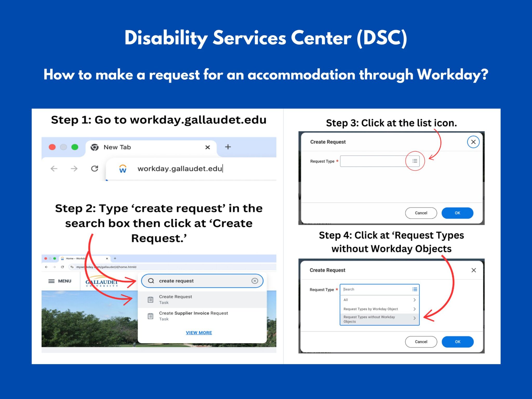The image size is (532, 399).
Task: Reload page in Step 1 browser
Action: coord(95,169)
